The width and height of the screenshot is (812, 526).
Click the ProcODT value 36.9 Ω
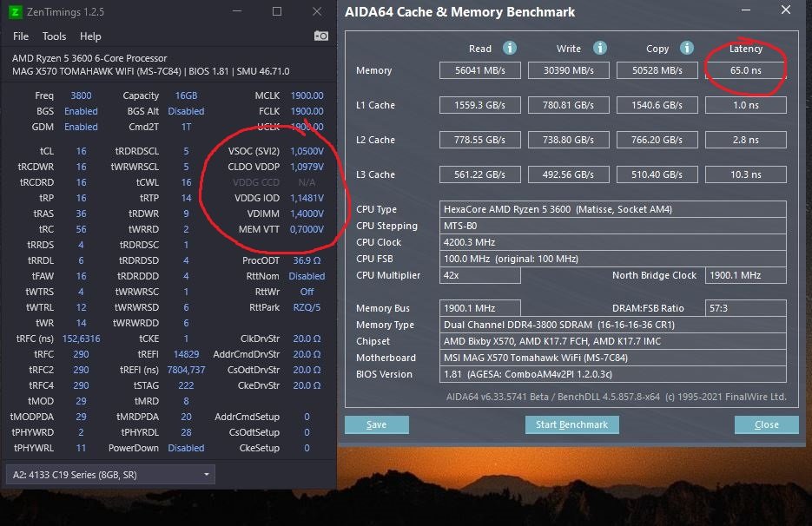307,260
